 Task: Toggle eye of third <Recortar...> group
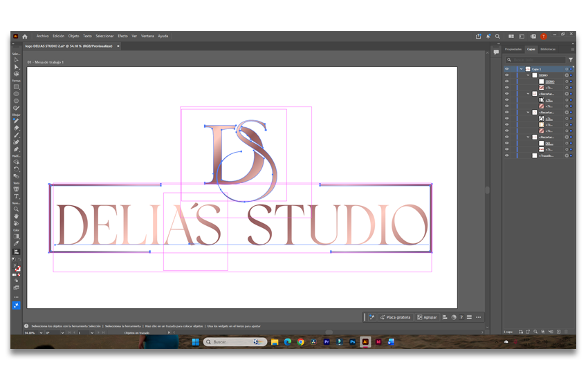click(x=506, y=137)
